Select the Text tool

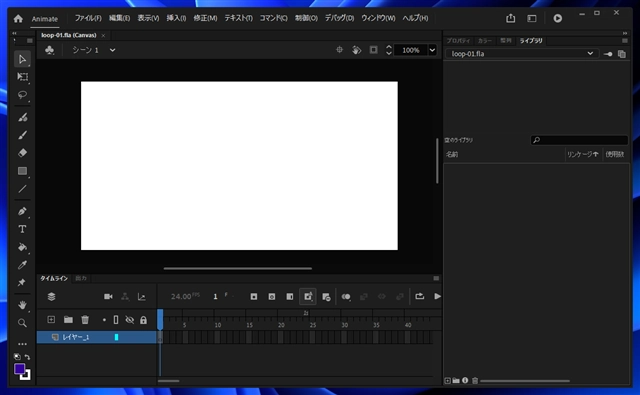click(x=22, y=229)
